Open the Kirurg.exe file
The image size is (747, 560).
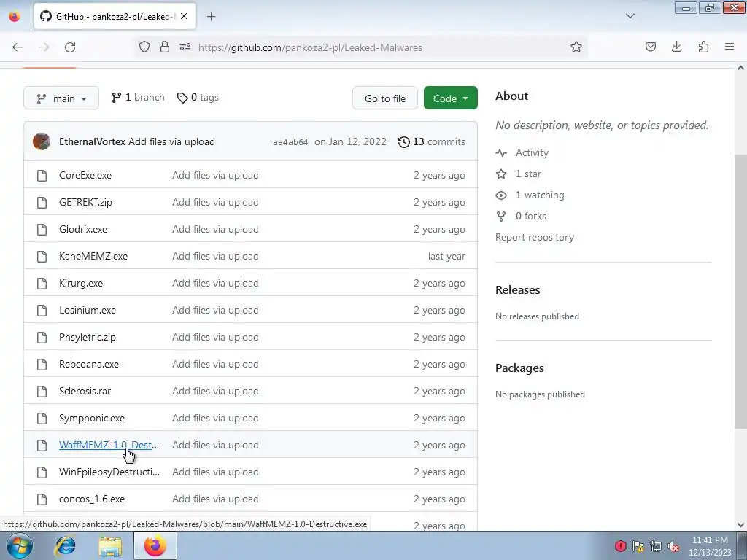click(x=81, y=284)
